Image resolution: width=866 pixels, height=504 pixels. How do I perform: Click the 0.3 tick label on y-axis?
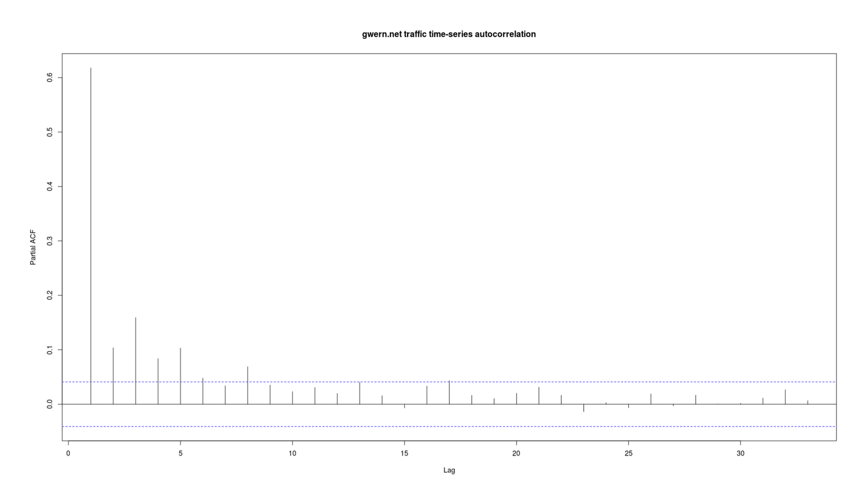pyautogui.click(x=51, y=241)
